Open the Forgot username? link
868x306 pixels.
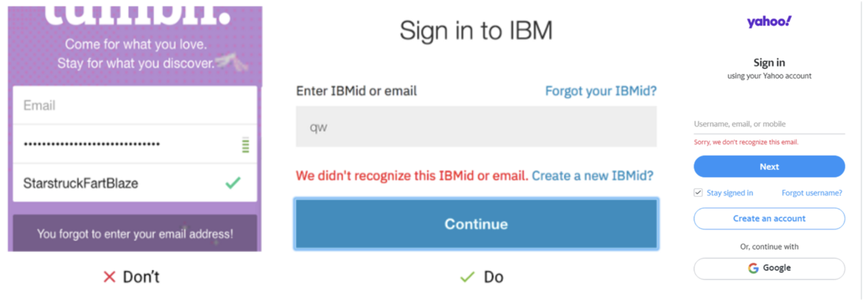click(x=812, y=193)
